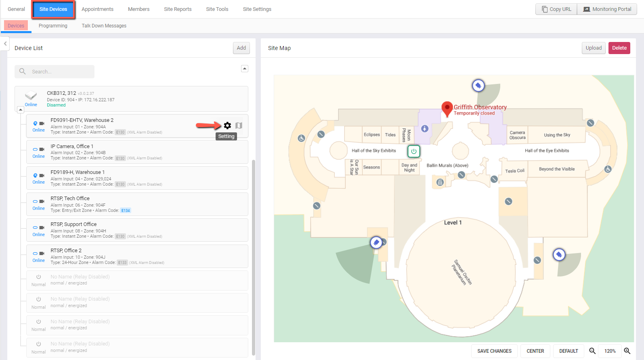Screen dimensions: 644x360
Task: Select the RTSP, Office 2 row
Action: (137, 256)
